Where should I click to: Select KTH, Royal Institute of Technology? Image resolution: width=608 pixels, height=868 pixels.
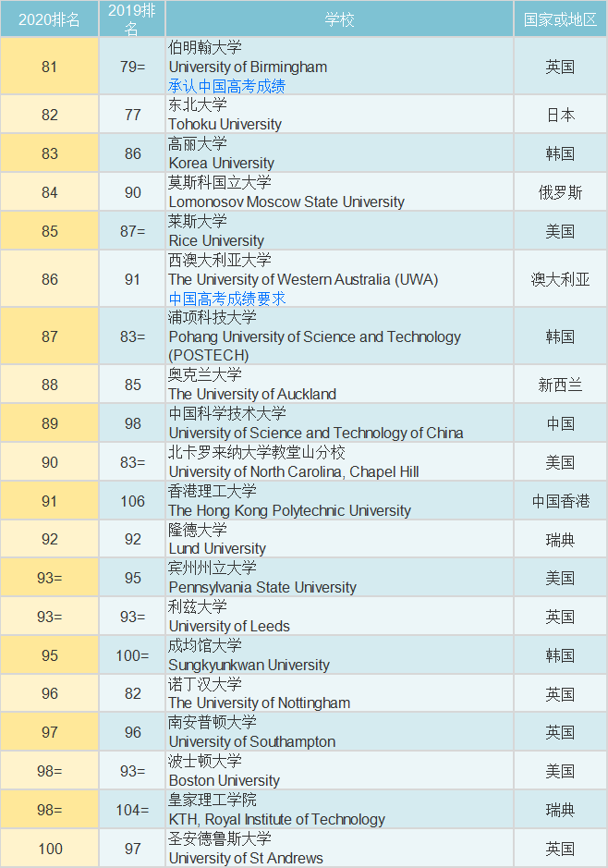tap(276, 819)
